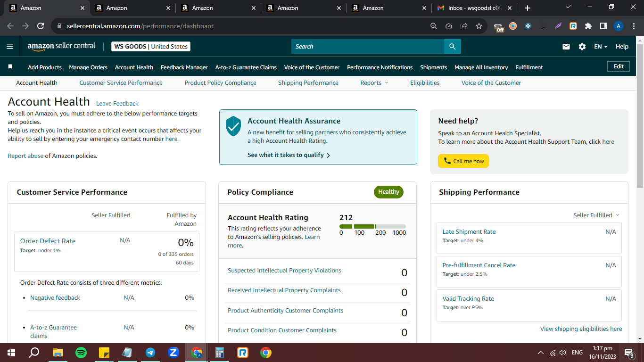Click the Negative feedback link
The image size is (644, 362).
click(x=55, y=298)
